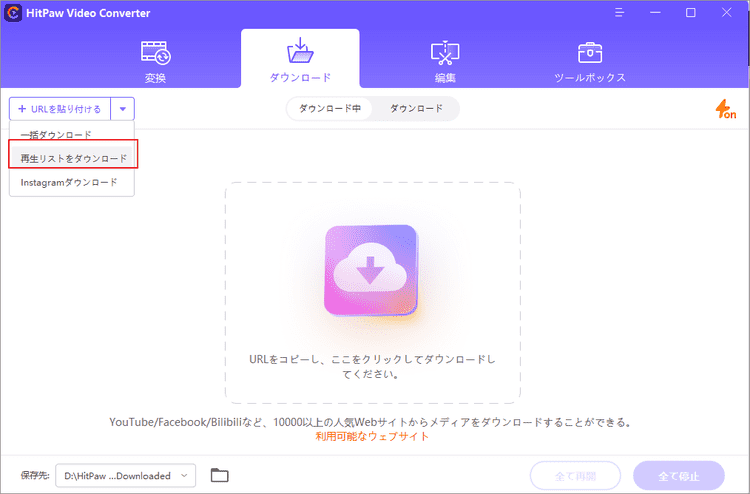Viewport: 750px width, 494px height.
Task: Open the 編集 (Edit) tab
Action: pyautogui.click(x=445, y=62)
